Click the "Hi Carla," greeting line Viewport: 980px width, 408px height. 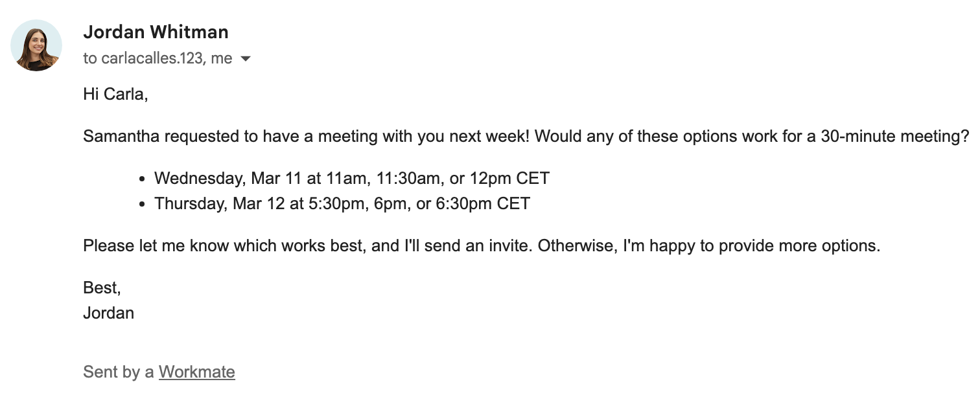pyautogui.click(x=115, y=94)
